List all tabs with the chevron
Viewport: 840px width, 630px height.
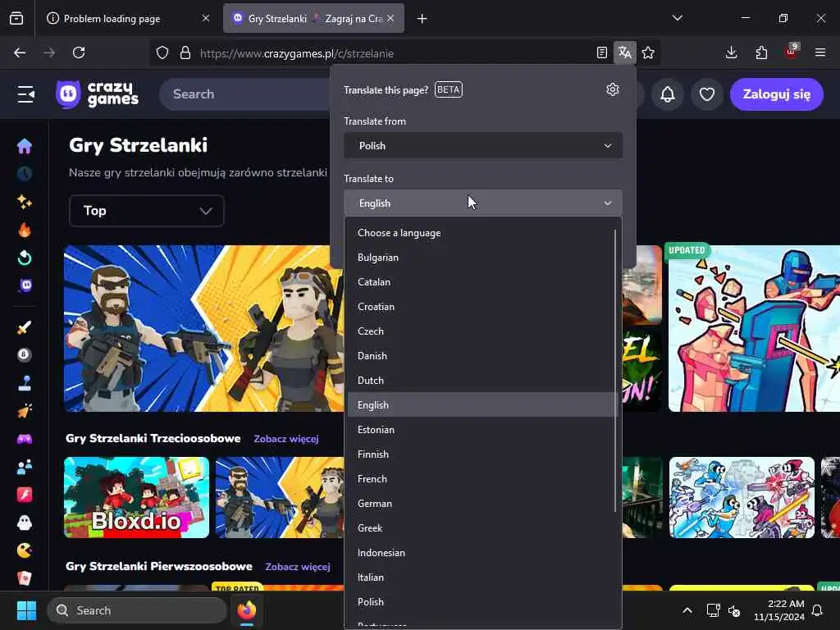point(677,18)
